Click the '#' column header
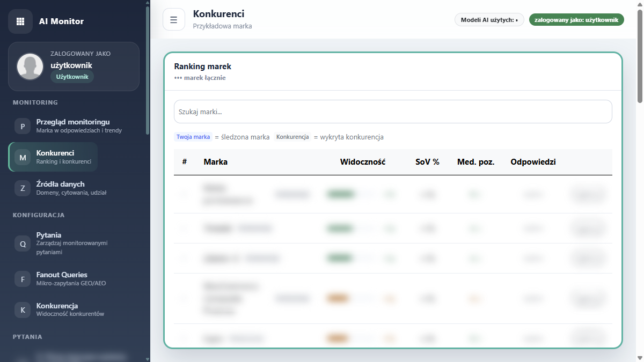644x362 pixels. point(185,162)
